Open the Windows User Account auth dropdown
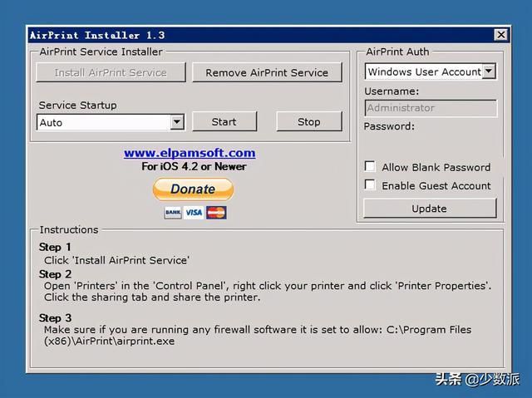Screen dimensions: 532x398 (431, 71)
